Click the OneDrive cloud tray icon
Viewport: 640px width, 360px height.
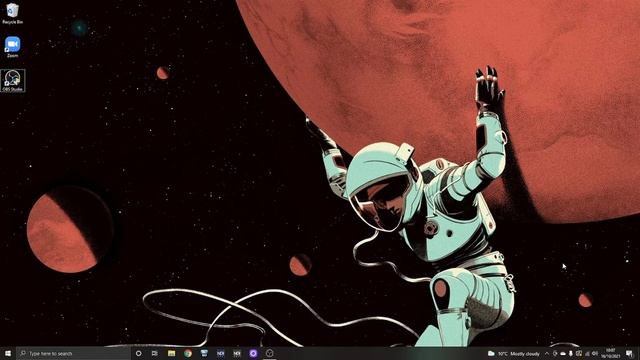click(563, 353)
